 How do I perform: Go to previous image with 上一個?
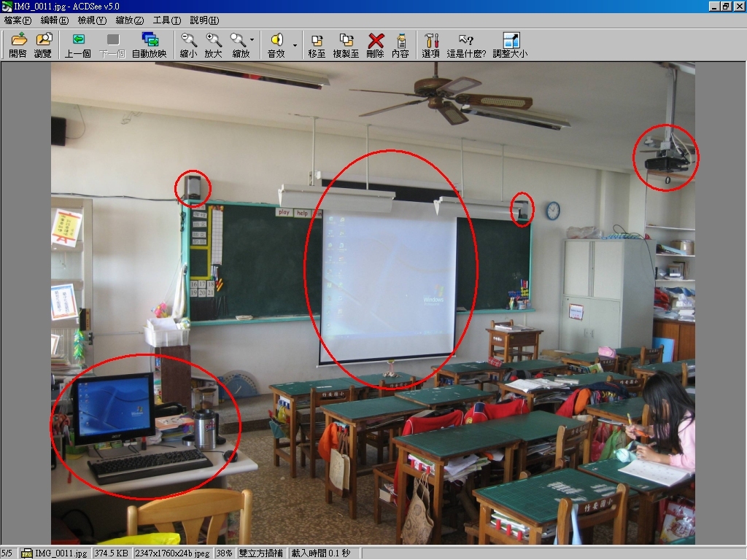tap(77, 44)
